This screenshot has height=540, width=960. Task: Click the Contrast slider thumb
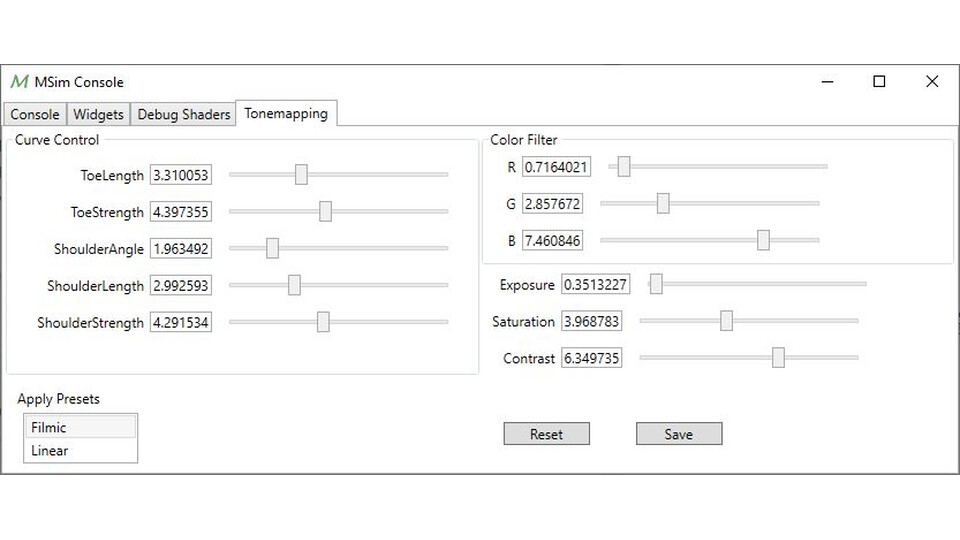[x=778, y=357]
